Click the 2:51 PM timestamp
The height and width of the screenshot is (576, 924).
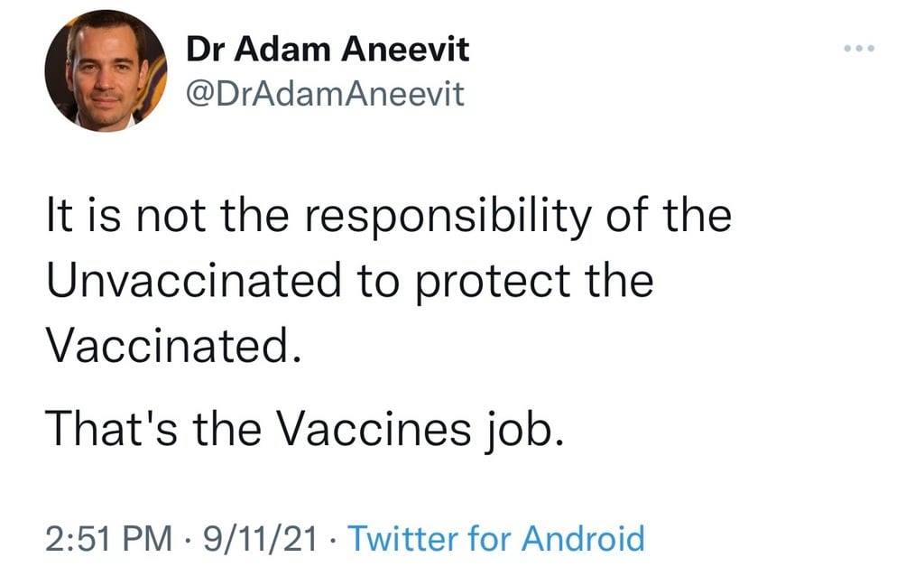[106, 539]
